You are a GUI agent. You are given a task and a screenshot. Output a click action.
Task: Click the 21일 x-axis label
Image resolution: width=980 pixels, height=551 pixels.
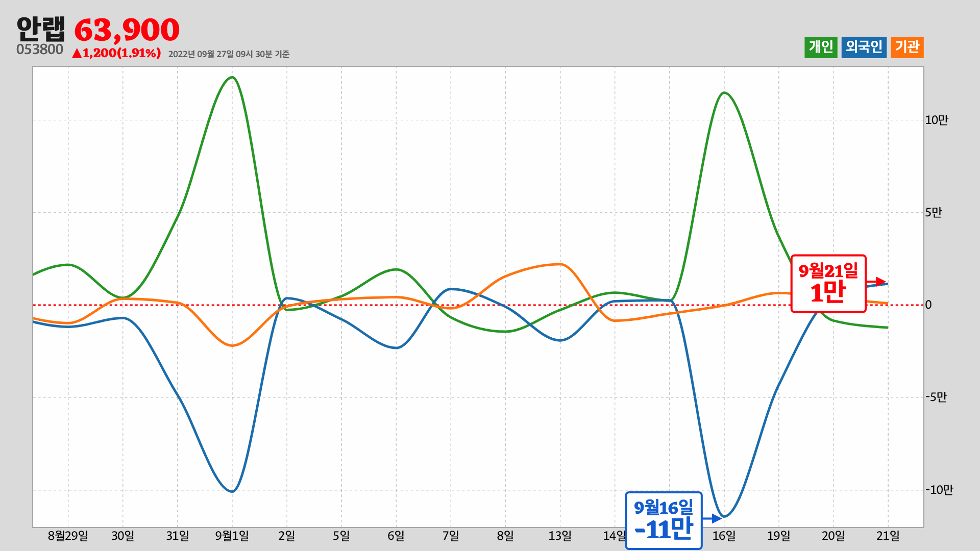(x=888, y=536)
